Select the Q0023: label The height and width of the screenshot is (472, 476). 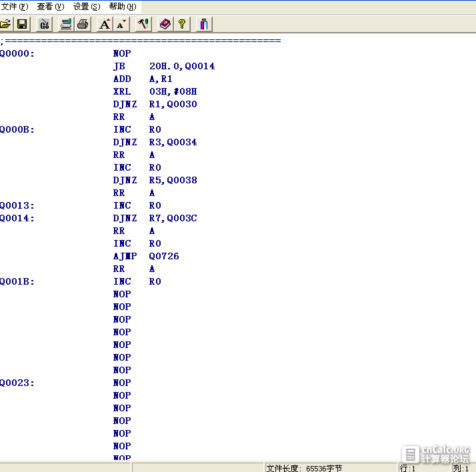point(17,383)
